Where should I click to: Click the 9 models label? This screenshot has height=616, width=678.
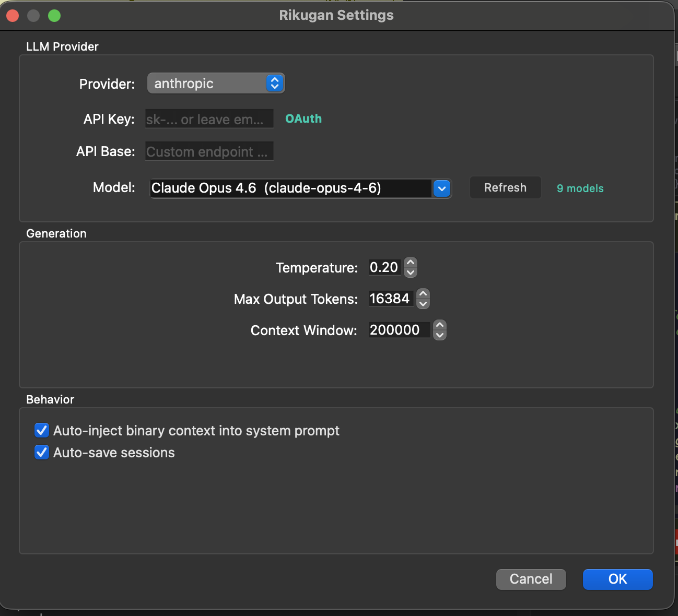580,188
